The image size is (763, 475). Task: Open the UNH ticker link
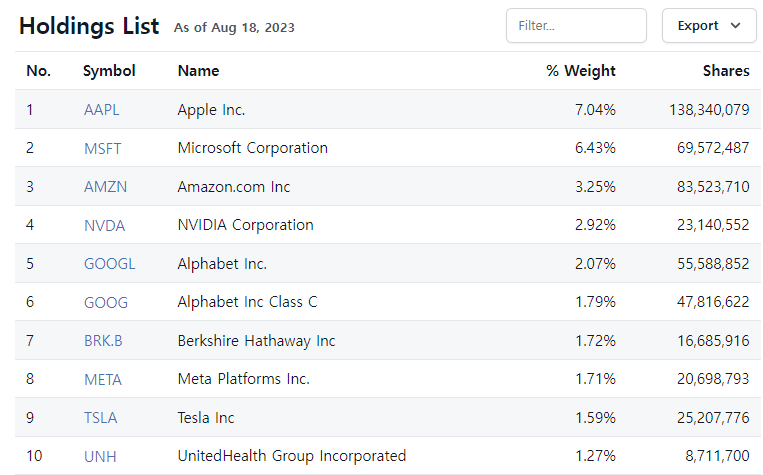tap(100, 456)
